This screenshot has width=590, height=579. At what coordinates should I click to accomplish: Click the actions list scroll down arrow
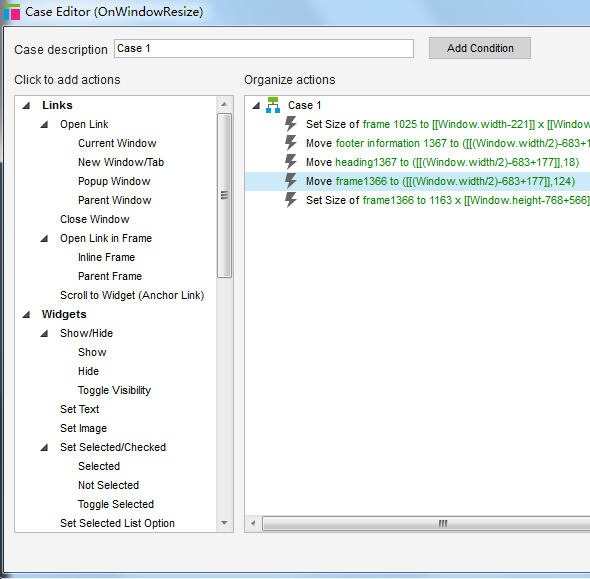[225, 523]
